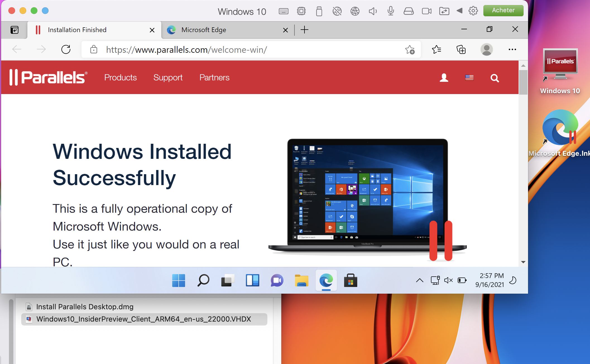Click the camera icon in Parallels toolbar
The width and height of the screenshot is (590, 364).
click(x=426, y=11)
